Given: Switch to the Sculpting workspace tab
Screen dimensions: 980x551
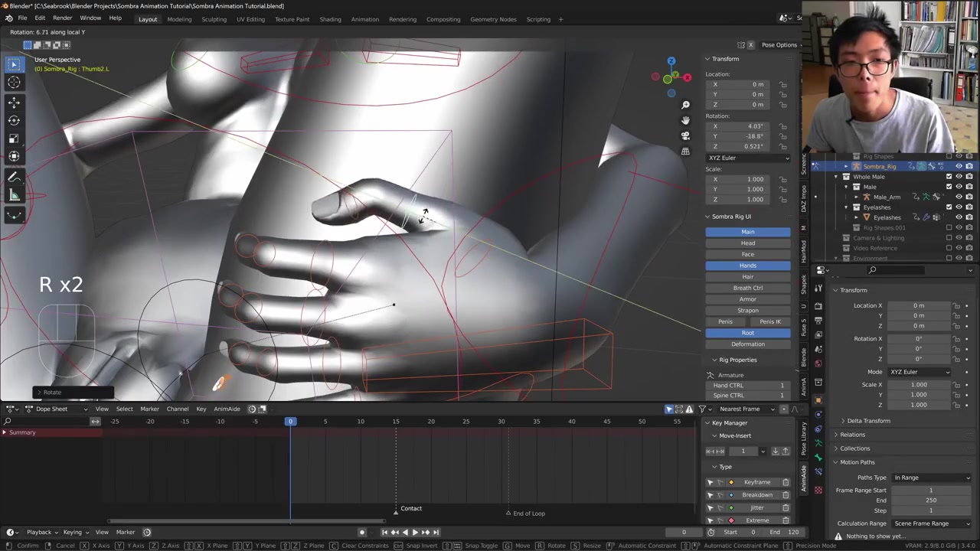Looking at the screenshot, I should point(214,19).
